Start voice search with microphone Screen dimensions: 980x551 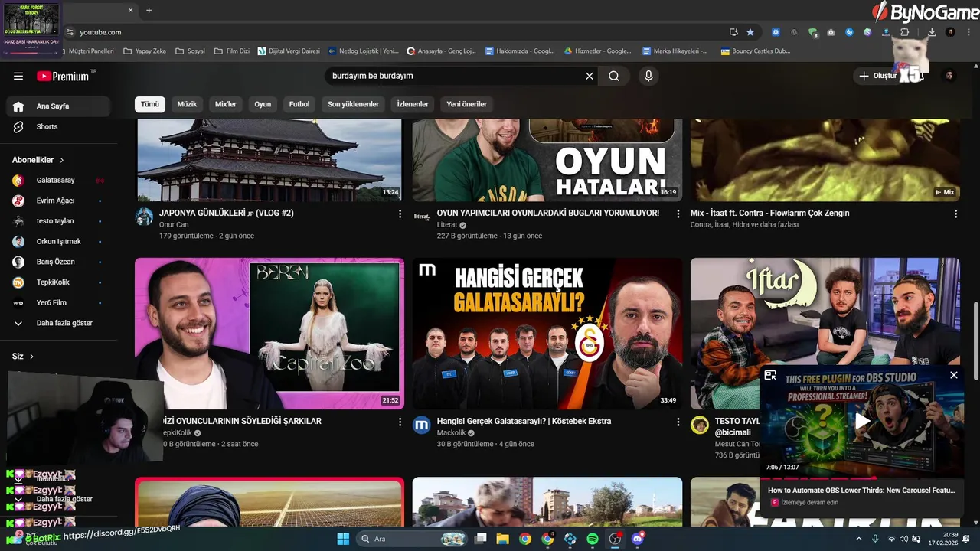coord(648,76)
